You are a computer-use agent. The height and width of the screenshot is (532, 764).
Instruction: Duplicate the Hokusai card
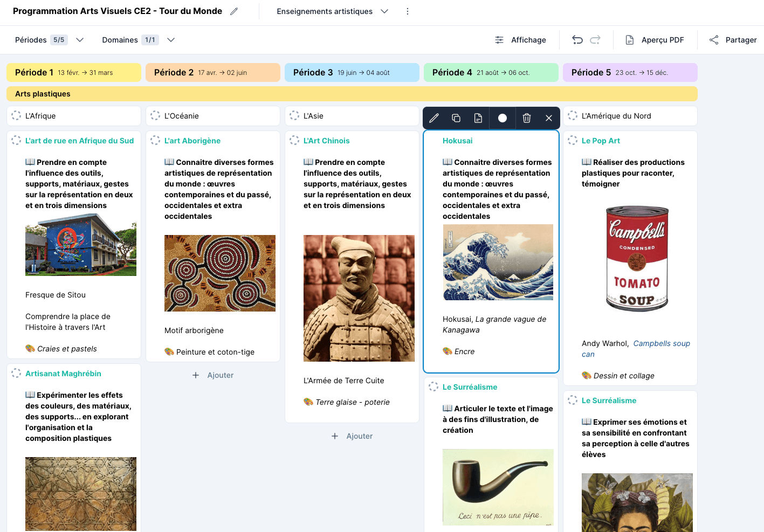click(456, 118)
